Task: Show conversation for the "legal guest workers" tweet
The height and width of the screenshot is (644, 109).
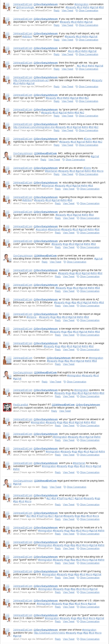Action: pos(76,487)
